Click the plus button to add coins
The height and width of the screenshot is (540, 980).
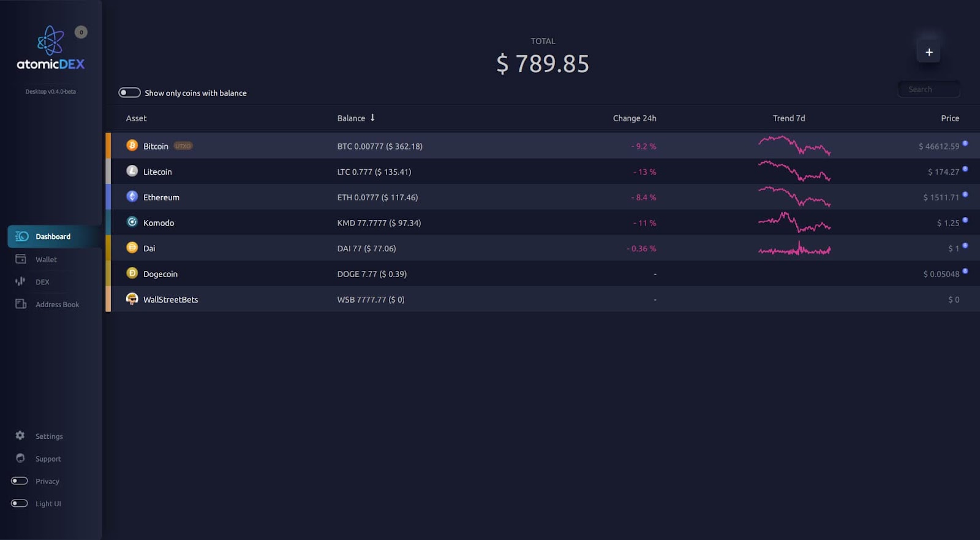click(929, 52)
